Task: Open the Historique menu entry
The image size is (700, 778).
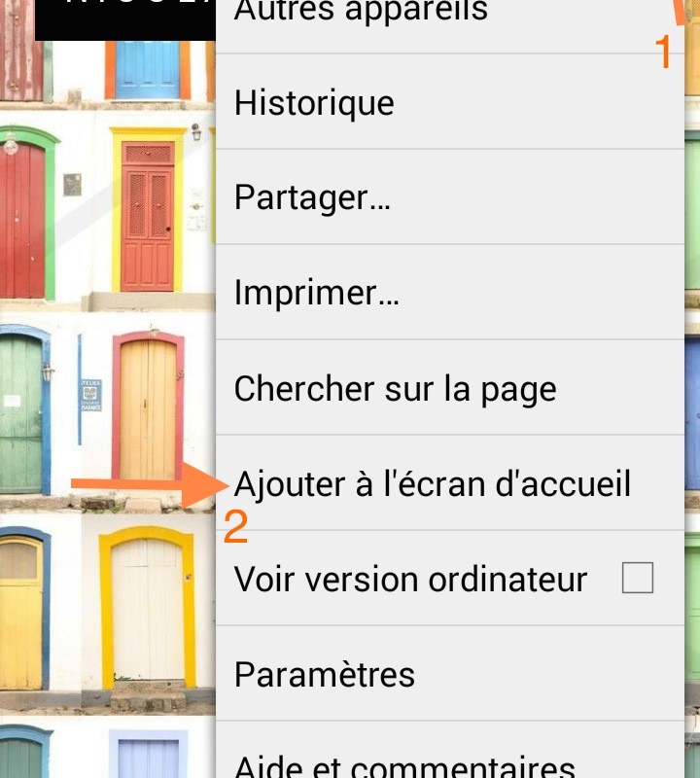Action: click(x=450, y=102)
